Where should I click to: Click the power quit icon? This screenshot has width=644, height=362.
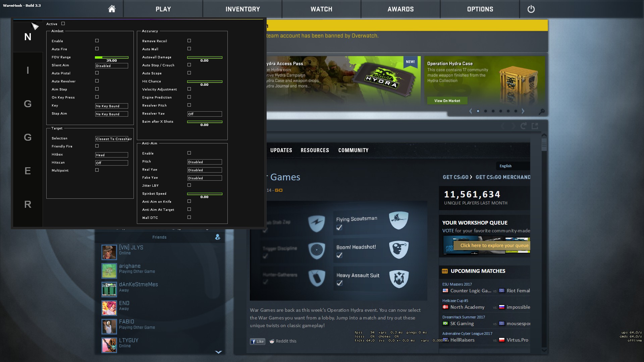[531, 9]
